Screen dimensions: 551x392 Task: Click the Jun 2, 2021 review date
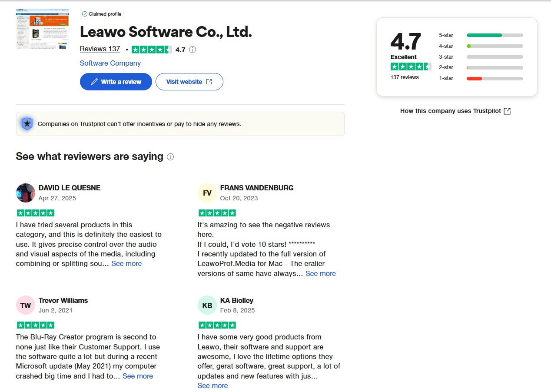pyautogui.click(x=56, y=310)
